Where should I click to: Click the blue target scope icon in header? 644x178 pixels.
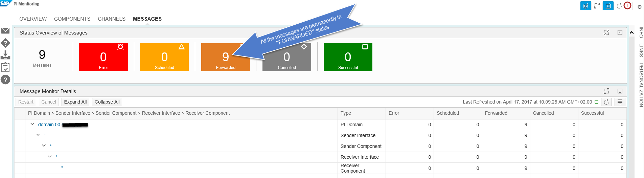[586, 6]
